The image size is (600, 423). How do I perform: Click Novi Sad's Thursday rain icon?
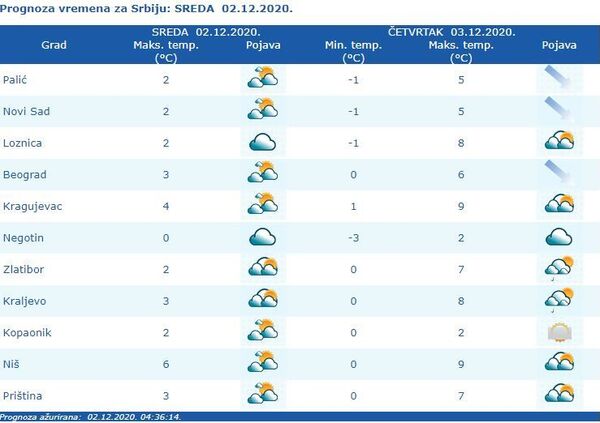pyautogui.click(x=558, y=110)
